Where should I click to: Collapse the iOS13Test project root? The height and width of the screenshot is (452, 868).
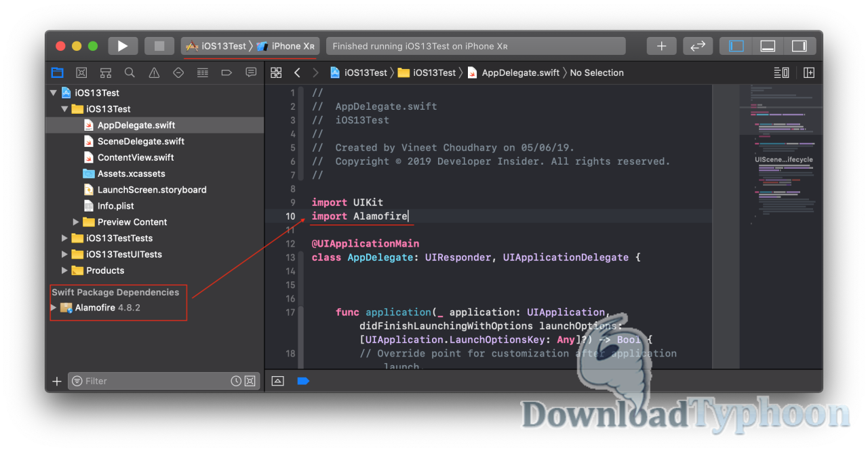54,93
